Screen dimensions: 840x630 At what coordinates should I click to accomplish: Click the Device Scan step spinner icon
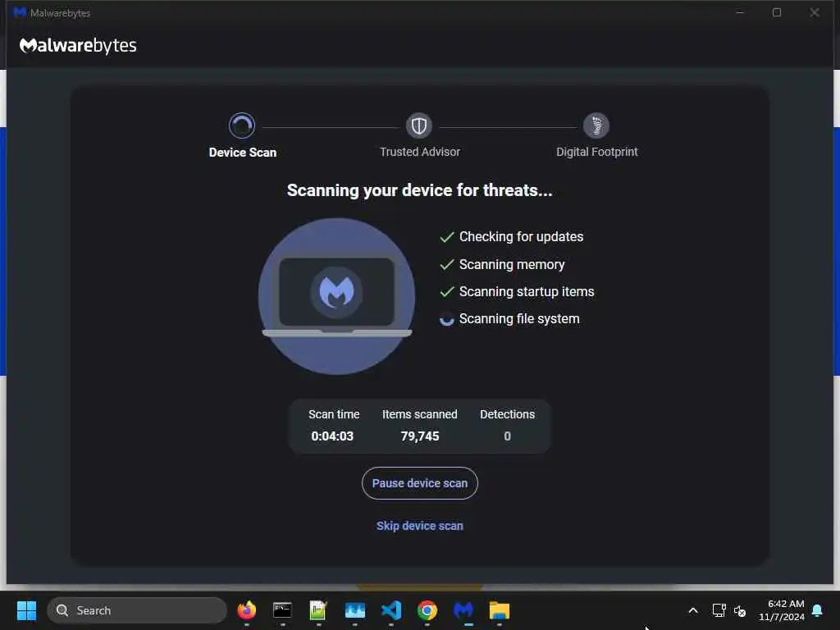point(242,126)
